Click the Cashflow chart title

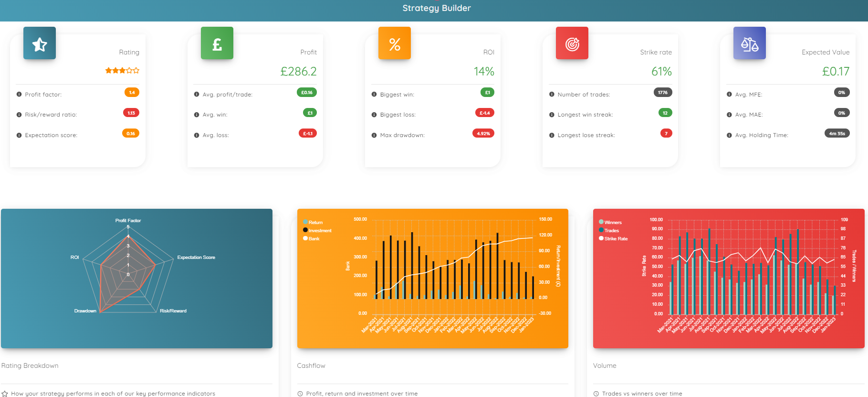[x=311, y=365]
